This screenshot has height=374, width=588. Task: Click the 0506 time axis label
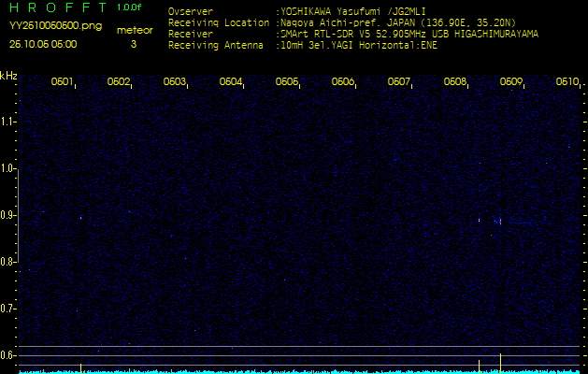(x=343, y=81)
